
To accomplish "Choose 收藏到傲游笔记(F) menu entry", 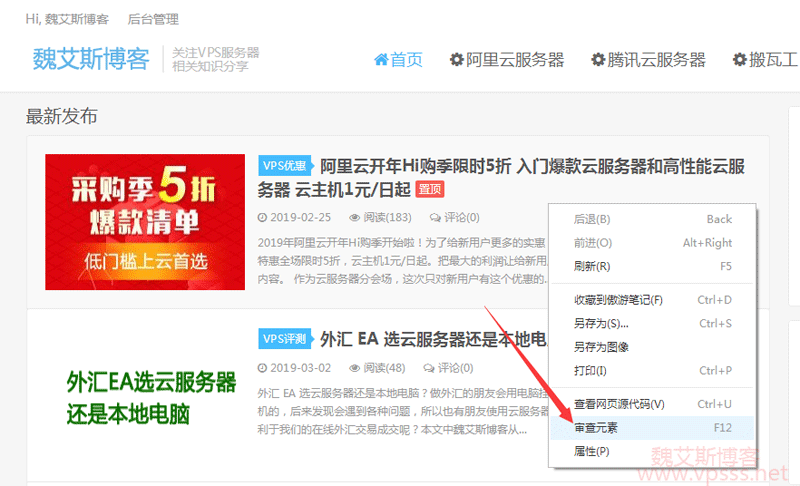I will click(x=618, y=300).
